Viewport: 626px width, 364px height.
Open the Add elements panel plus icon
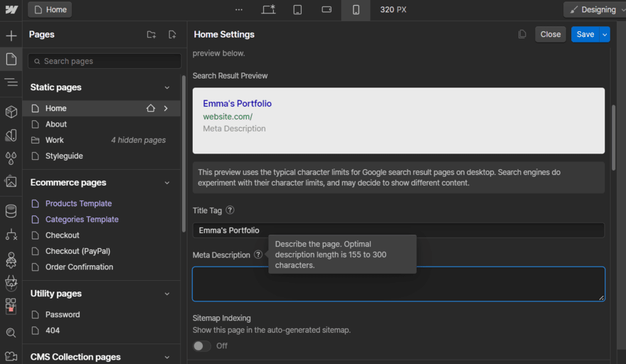coord(11,36)
